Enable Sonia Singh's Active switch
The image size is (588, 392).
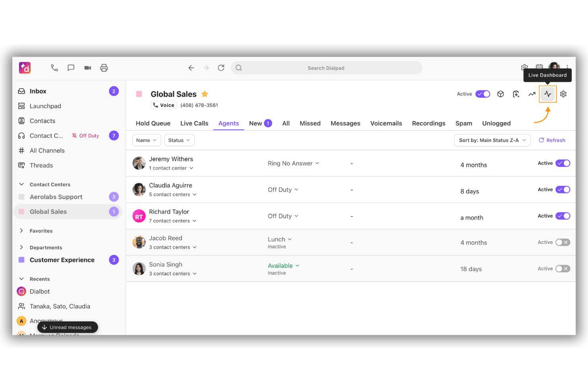tap(563, 269)
